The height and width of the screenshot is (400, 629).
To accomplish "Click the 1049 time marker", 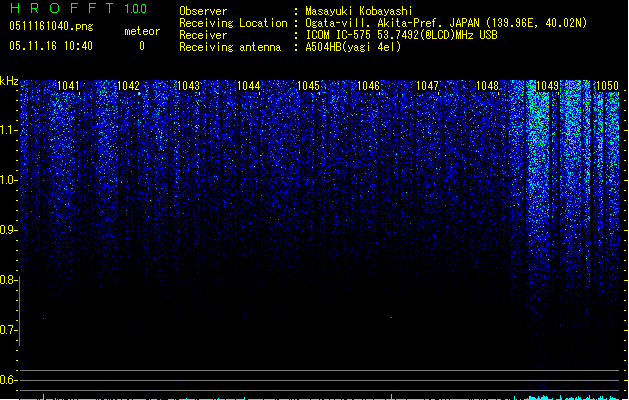I will coord(548,86).
